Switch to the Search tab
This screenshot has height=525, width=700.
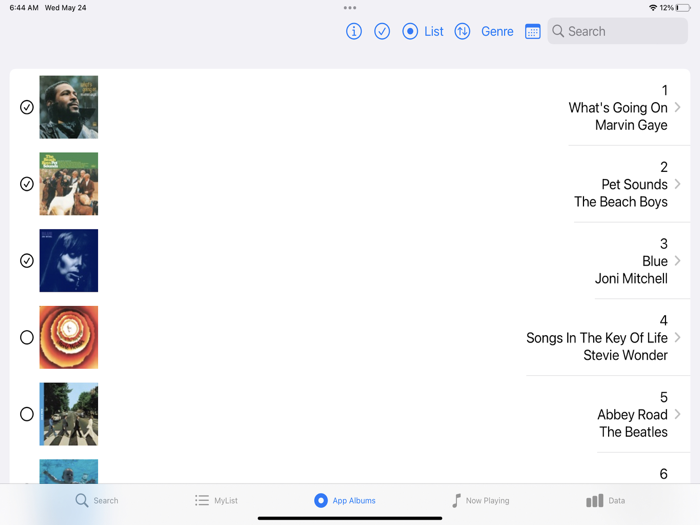click(x=96, y=500)
